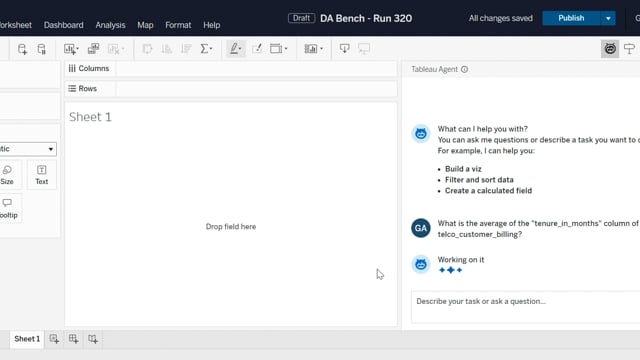The width and height of the screenshot is (640, 360).
Task: Open the Size marks card
Action: tap(7, 175)
